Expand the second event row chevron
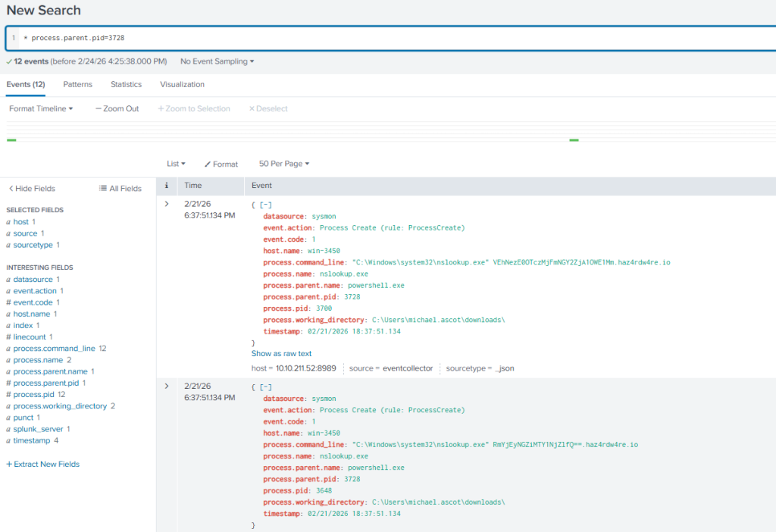776x532 pixels. (167, 386)
